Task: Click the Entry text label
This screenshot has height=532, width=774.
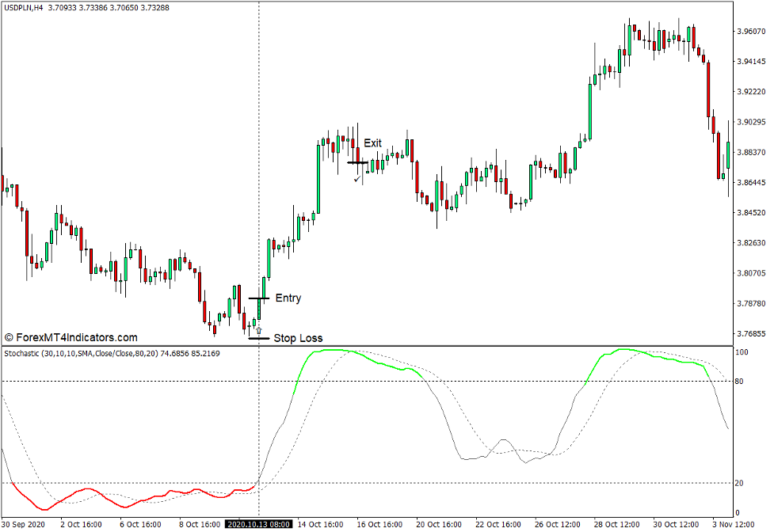Action: (288, 298)
